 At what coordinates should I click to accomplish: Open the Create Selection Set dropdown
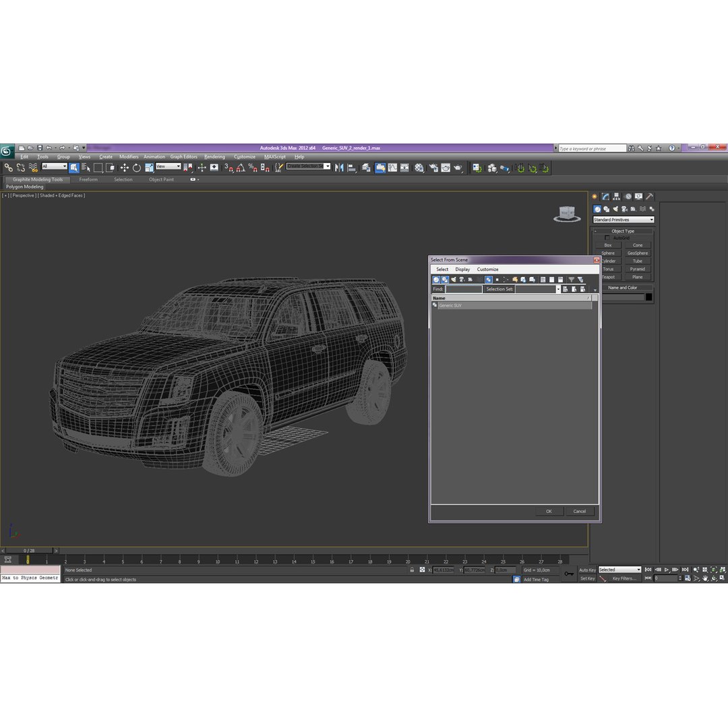(x=308, y=166)
